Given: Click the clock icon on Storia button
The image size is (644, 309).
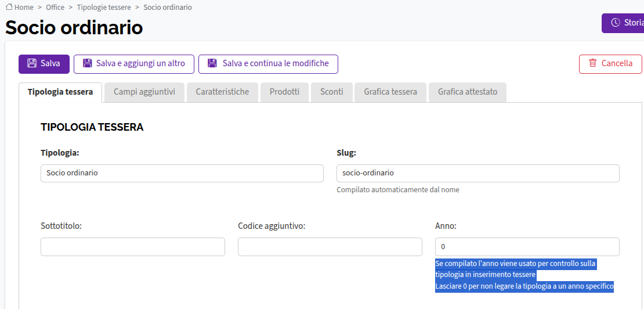Looking at the screenshot, I should coord(615,23).
